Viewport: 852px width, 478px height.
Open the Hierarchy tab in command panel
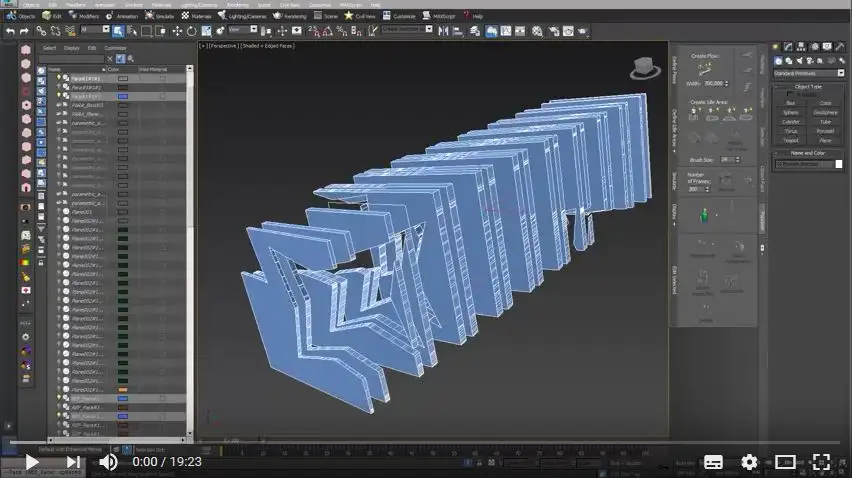801,47
